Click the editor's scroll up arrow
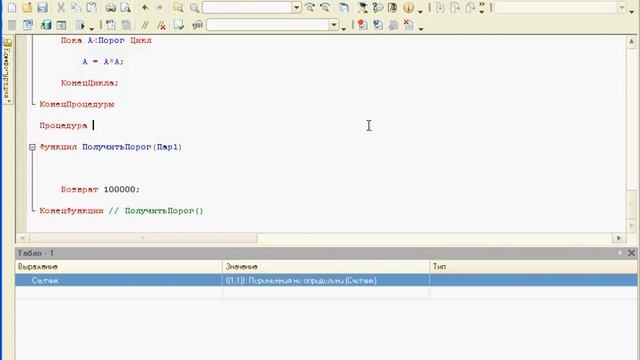Screen dimensions: 640x360 coord(631,41)
